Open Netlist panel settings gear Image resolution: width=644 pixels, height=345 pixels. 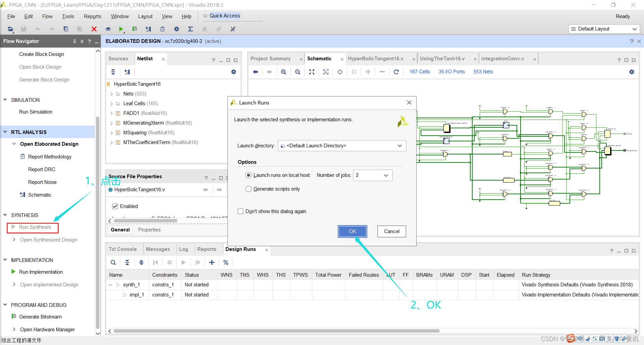pyautogui.click(x=233, y=72)
